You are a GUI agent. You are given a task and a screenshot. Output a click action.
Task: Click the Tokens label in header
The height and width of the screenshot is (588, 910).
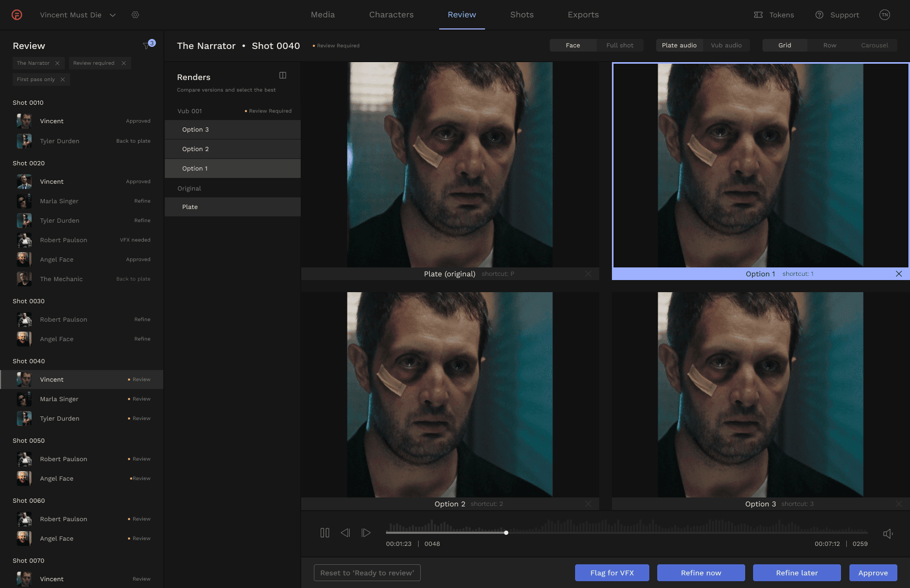(782, 15)
